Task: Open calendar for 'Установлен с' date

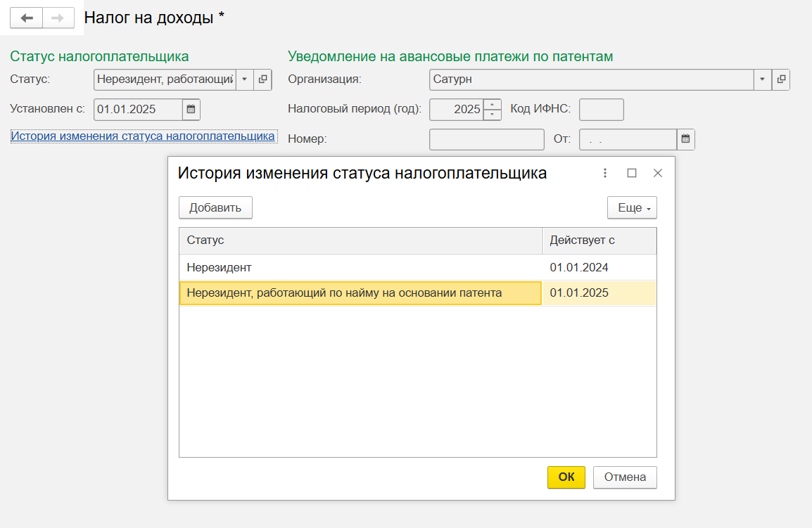Action: pyautogui.click(x=191, y=109)
